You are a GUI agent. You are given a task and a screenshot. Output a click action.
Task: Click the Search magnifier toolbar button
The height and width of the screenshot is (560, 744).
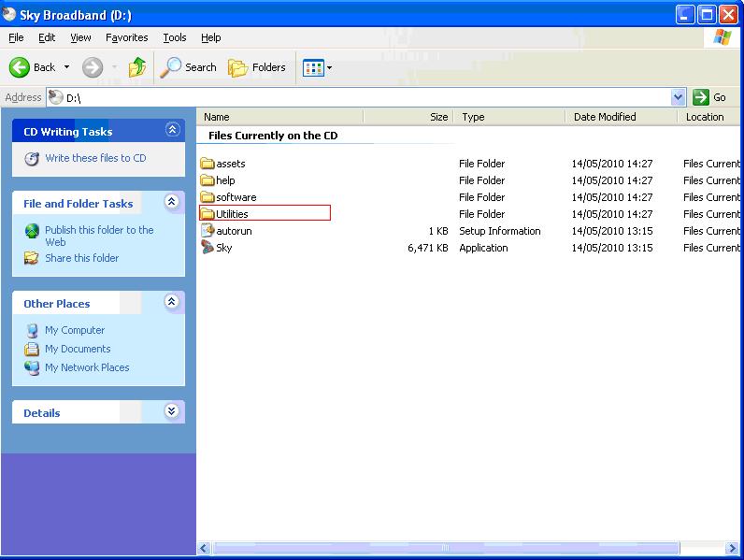click(189, 67)
